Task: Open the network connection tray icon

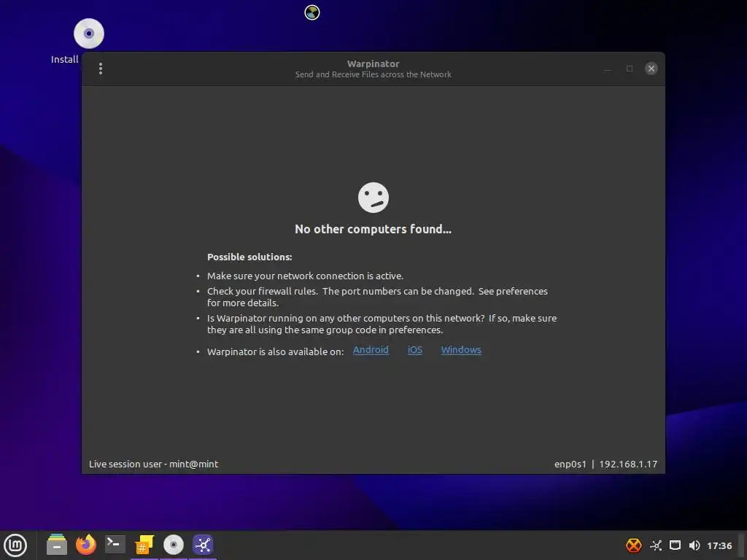Action: pos(675,545)
